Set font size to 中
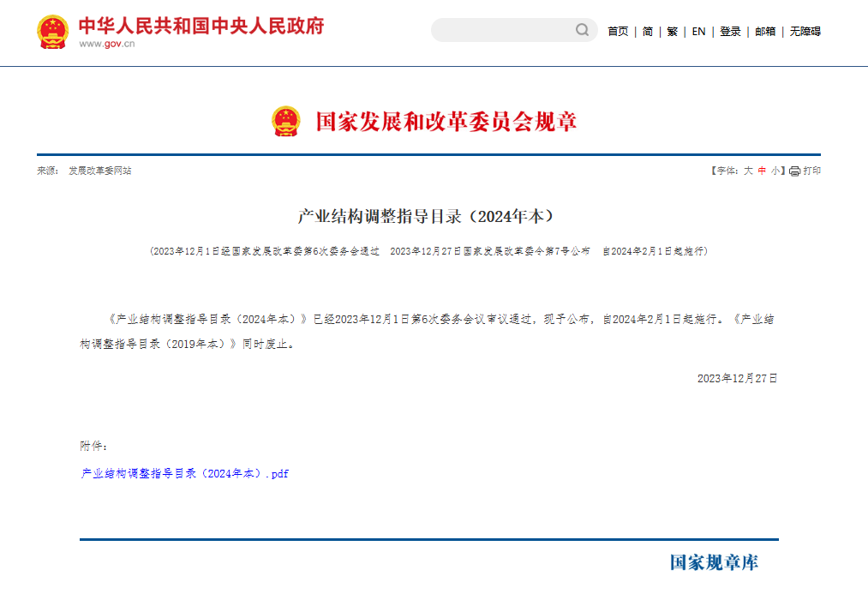Screen dimensions: 868x594 (x=762, y=171)
